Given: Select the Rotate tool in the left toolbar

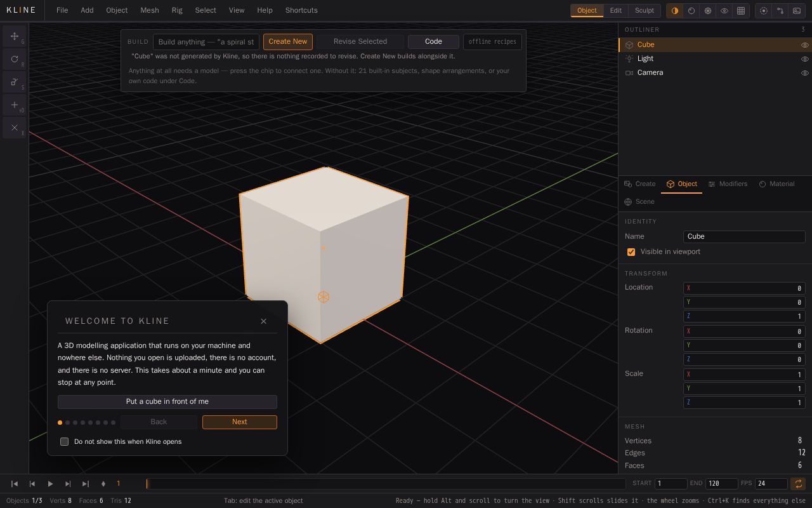Looking at the screenshot, I should (14, 59).
